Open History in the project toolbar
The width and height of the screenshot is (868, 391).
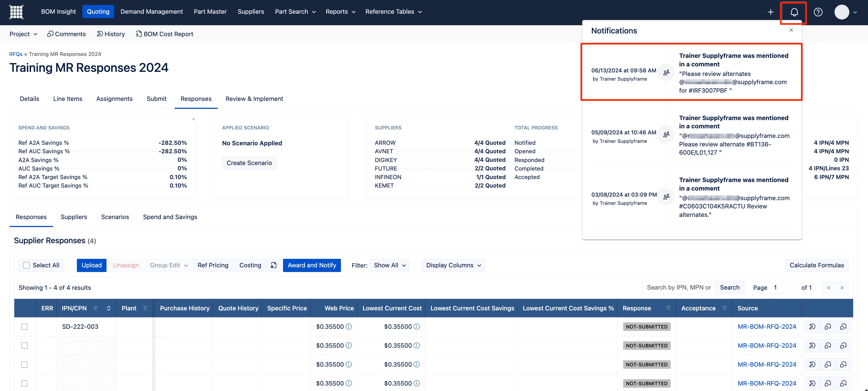tap(111, 34)
